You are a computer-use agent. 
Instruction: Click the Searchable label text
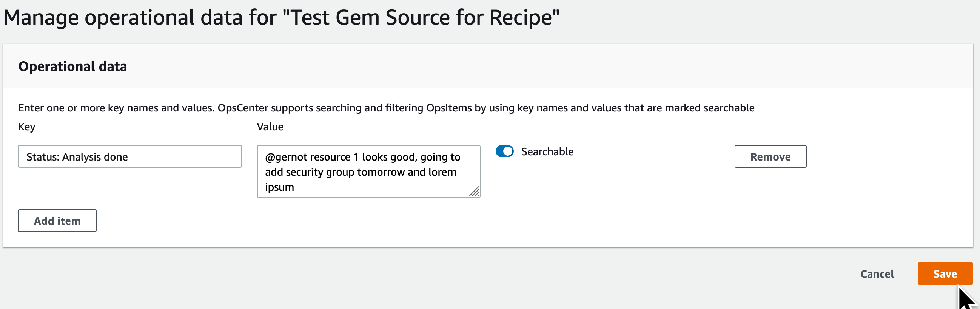[547, 151]
